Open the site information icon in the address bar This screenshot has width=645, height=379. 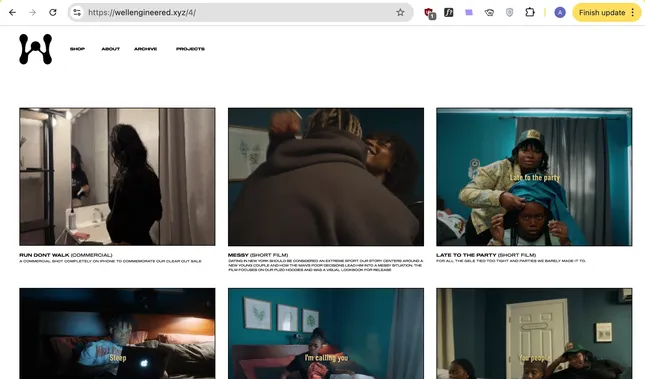[x=77, y=12]
